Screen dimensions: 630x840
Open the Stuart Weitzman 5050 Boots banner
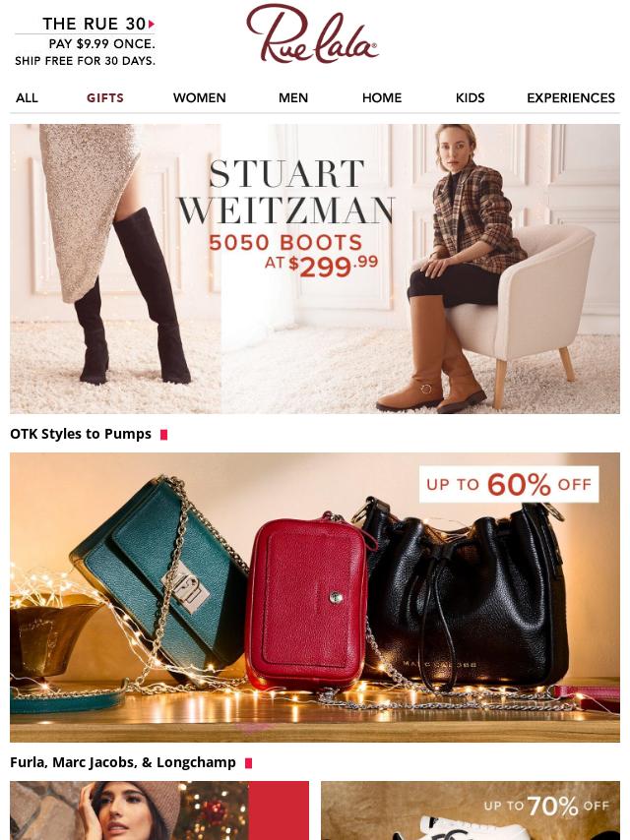315,269
